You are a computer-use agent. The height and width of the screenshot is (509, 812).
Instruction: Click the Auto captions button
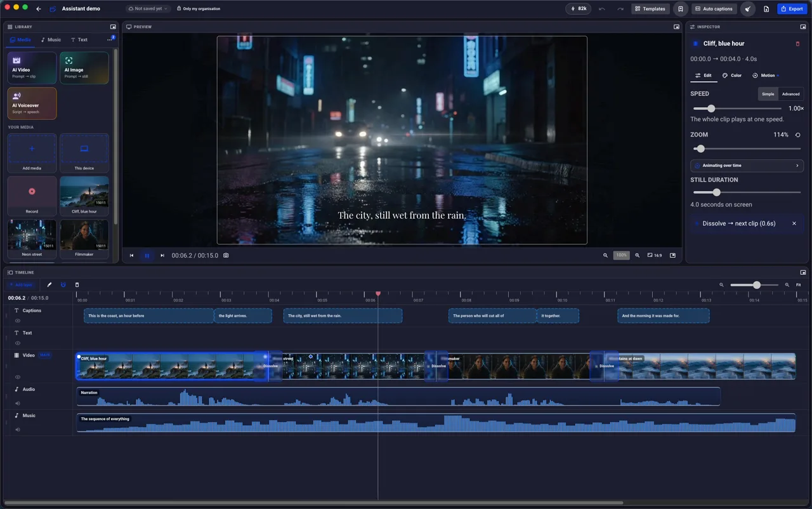[x=714, y=9]
